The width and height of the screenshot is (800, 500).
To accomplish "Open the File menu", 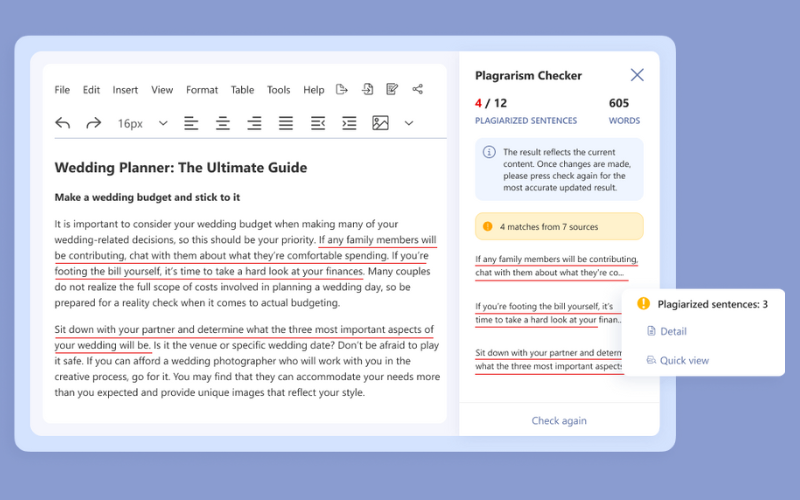I will 62,90.
